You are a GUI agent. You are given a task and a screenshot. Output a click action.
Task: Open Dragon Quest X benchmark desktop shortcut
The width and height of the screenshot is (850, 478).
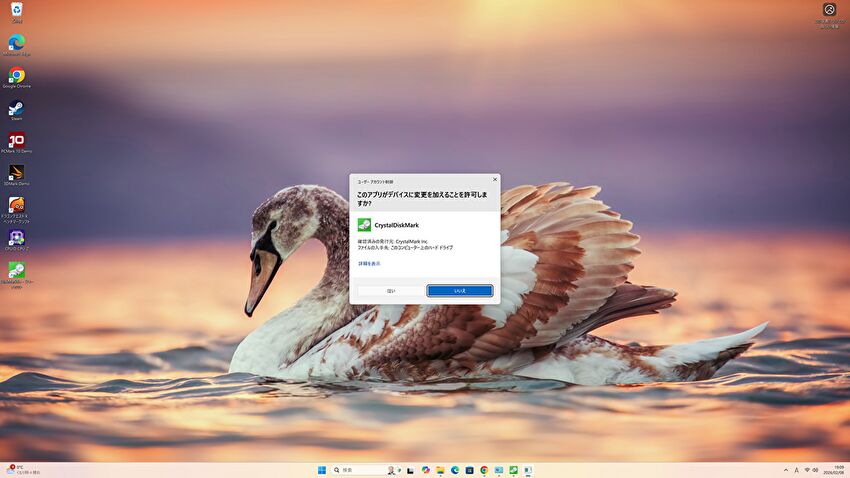coord(17,206)
